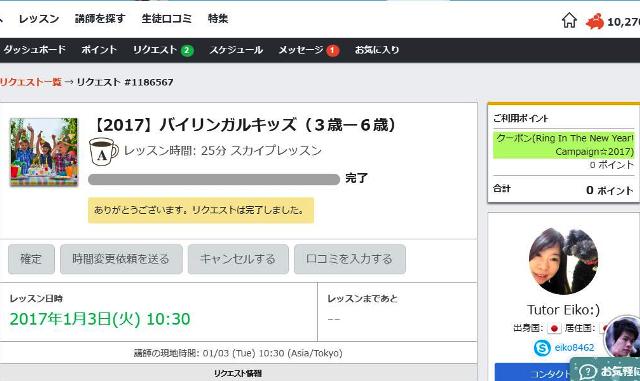This screenshot has width=640, height=381.
Task: Open the 特集 menu item
Action: click(x=218, y=19)
